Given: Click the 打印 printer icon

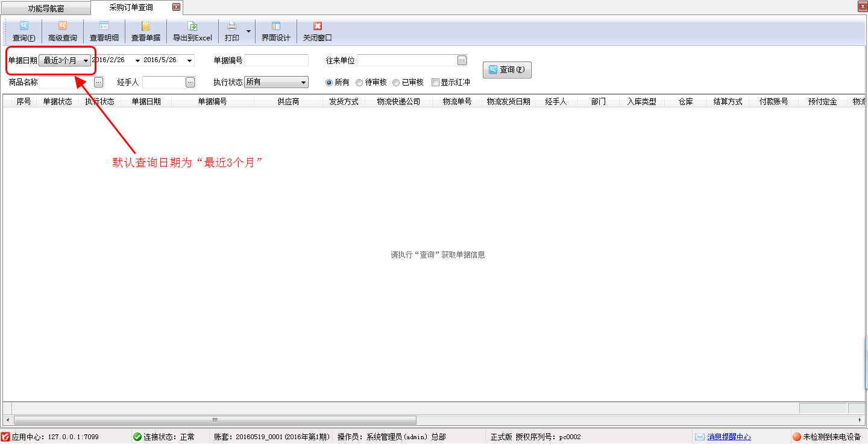Looking at the screenshot, I should pos(232,27).
